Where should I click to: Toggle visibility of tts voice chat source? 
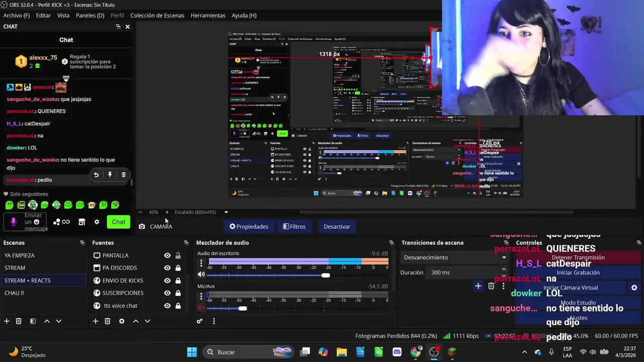[x=167, y=306]
